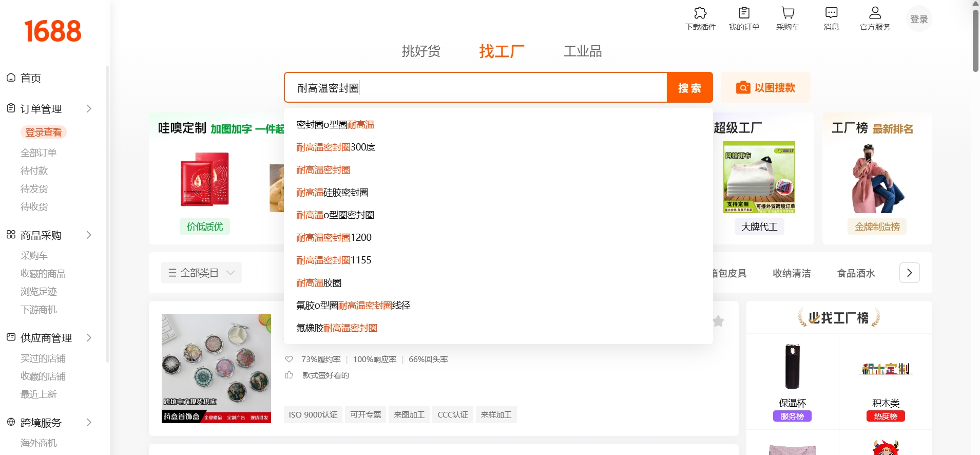
Task: Open the 积木类 ranking thumbnail
Action: click(886, 369)
